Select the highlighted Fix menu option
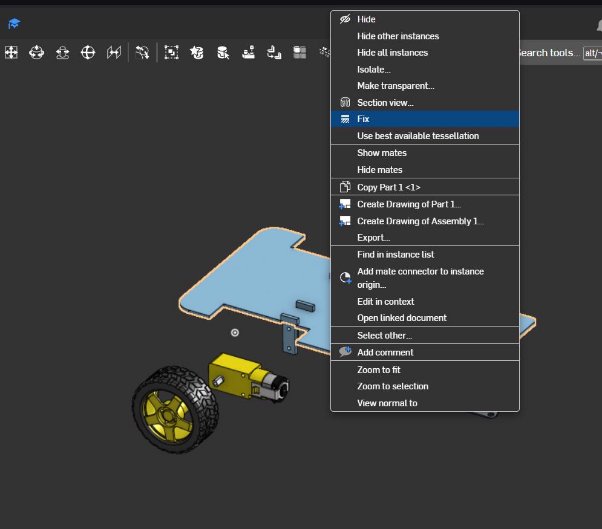The height and width of the screenshot is (529, 602). [x=425, y=119]
